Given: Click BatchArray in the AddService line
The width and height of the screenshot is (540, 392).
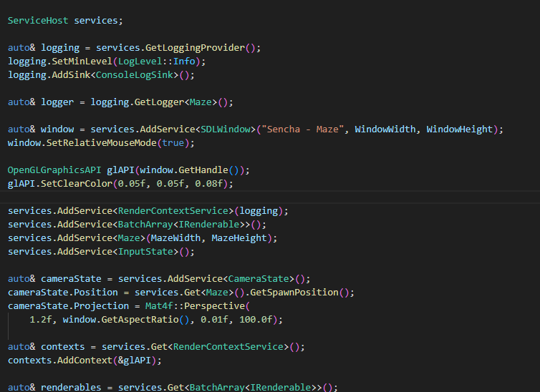Looking at the screenshot, I should 145,225.
